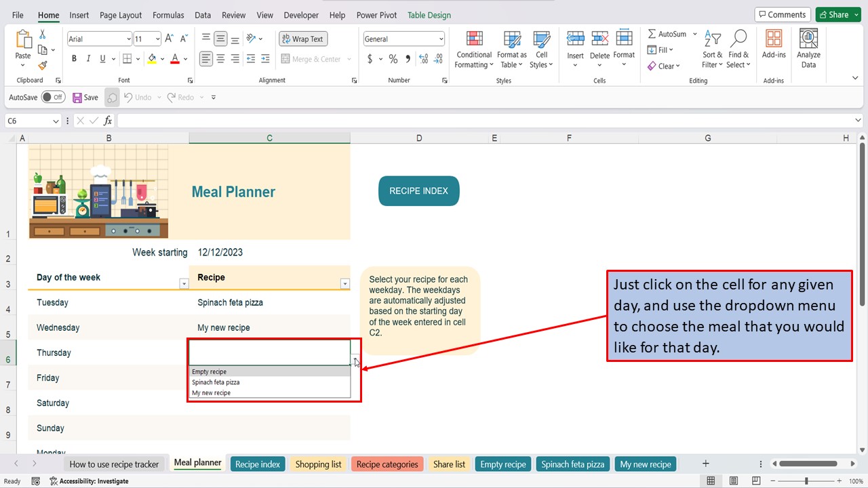The image size is (868, 488).
Task: Pick a font color from the swatch
Action: 174,59
